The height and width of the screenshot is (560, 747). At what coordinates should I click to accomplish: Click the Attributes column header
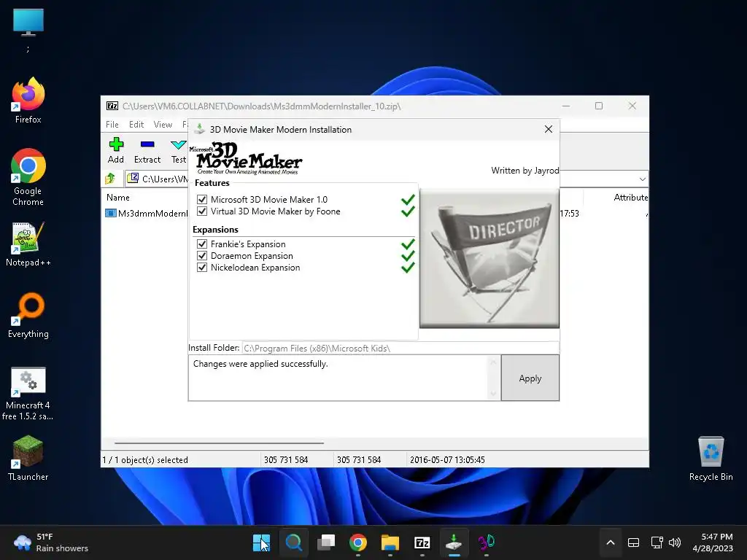click(630, 197)
